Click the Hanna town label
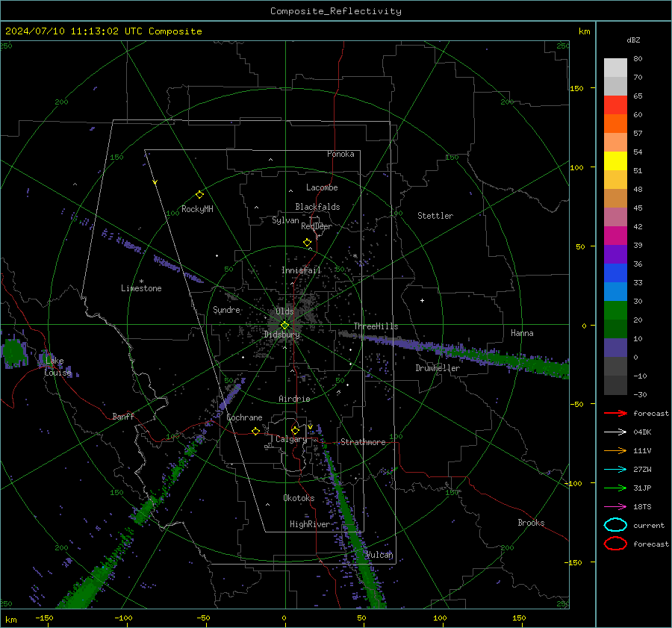Viewport: 672px width, 628px height. (522, 333)
